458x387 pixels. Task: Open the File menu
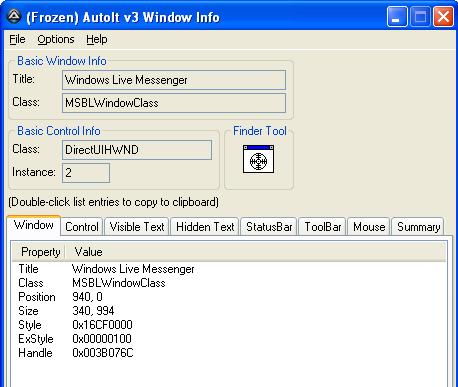pyautogui.click(x=17, y=39)
